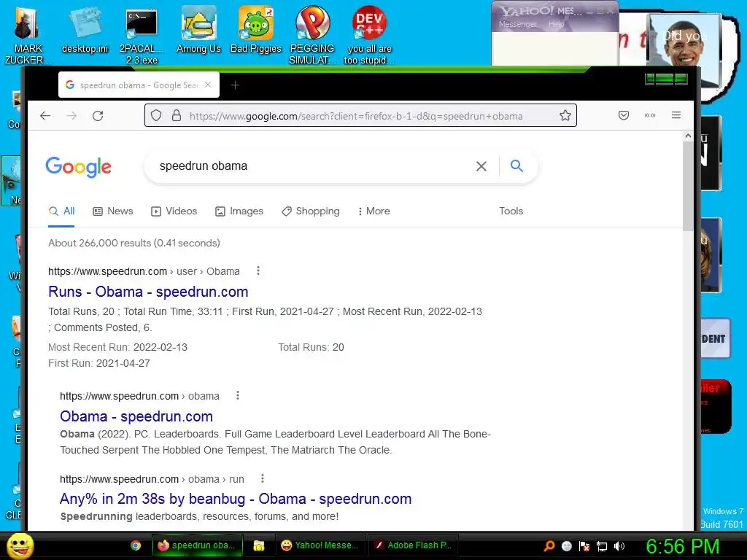Open the Action Center flag tray icon
Viewport: 747px width, 560px height.
(x=584, y=546)
